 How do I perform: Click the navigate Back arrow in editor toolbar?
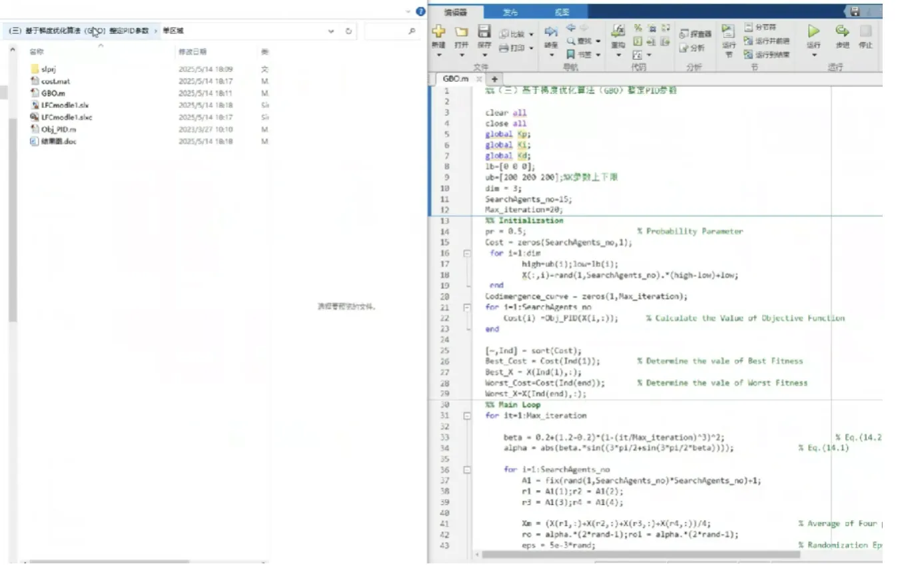(571, 28)
